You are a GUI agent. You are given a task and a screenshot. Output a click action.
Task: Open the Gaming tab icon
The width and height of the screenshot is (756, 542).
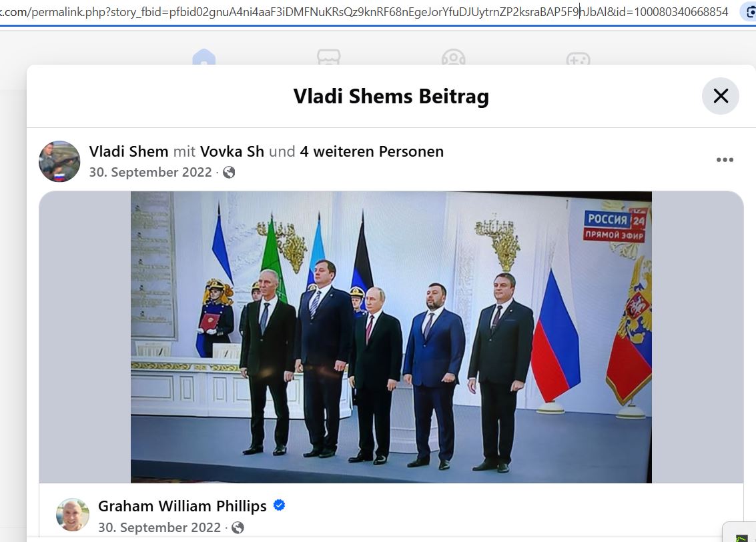[x=578, y=58]
